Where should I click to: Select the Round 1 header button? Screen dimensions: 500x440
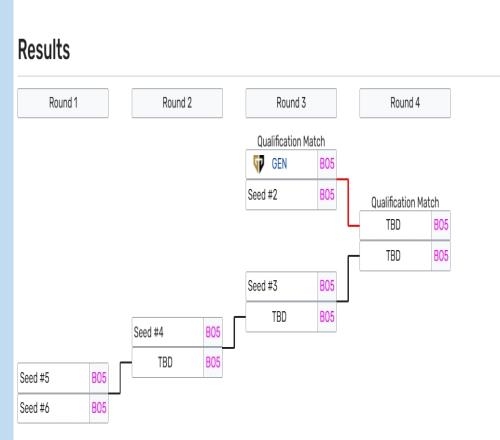pyautogui.click(x=63, y=103)
